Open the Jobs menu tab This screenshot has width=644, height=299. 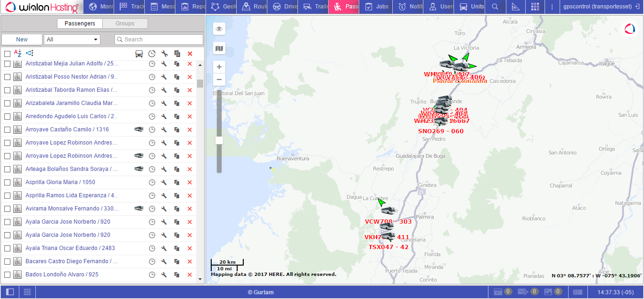coord(377,7)
